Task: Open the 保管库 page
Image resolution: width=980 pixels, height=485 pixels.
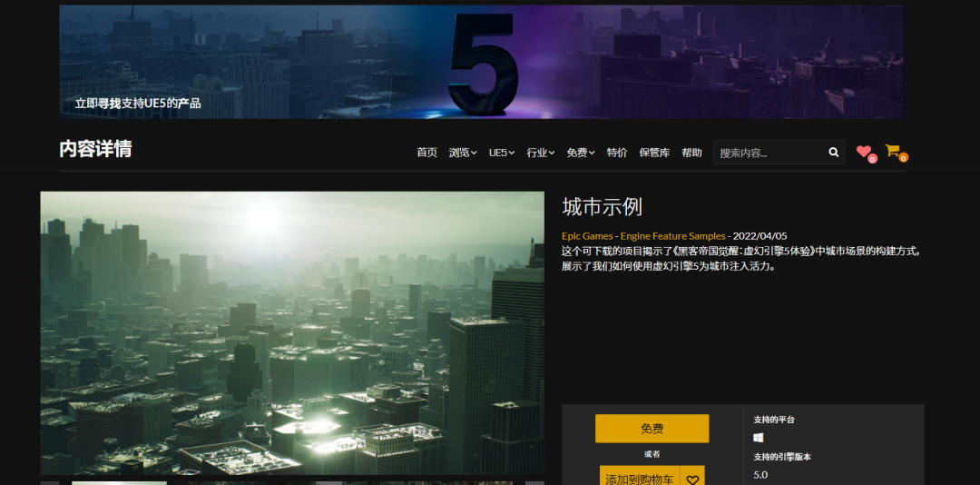Action: point(654,153)
